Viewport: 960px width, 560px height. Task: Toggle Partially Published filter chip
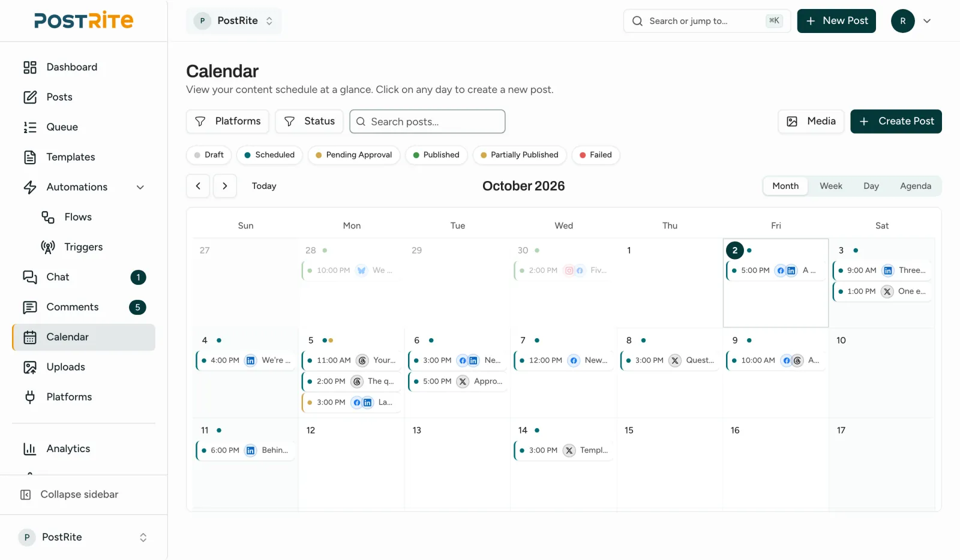[x=520, y=155]
